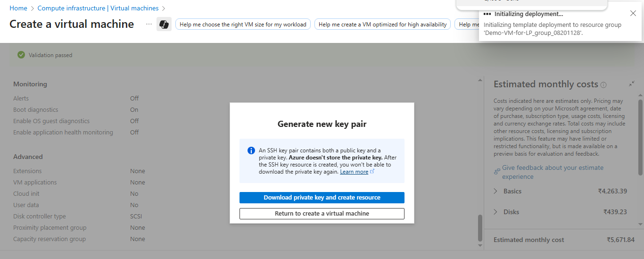Go to Home breadcrumb
644x259 pixels.
[x=18, y=8]
